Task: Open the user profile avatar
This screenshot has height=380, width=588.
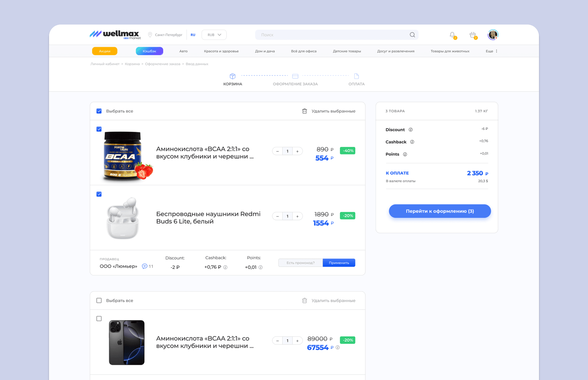Action: pos(493,35)
